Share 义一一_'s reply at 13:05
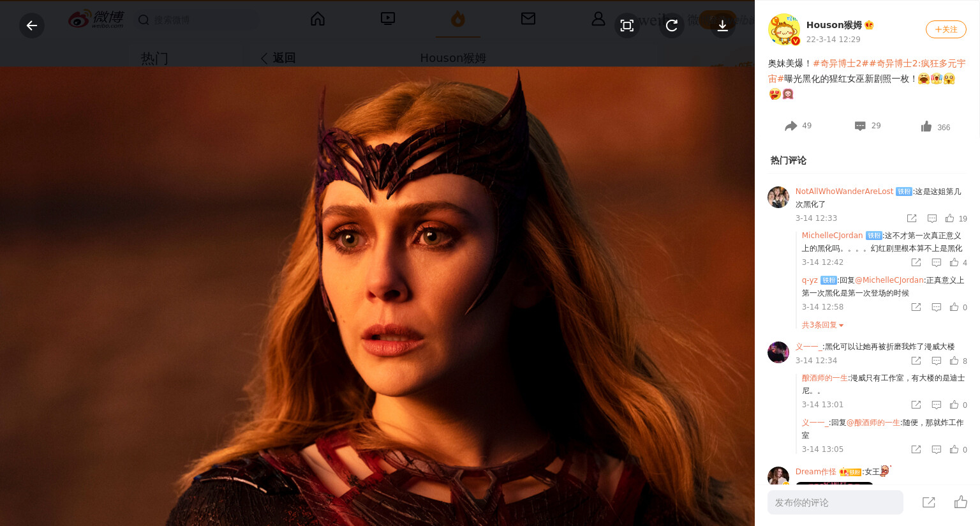The width and height of the screenshot is (980, 526). (916, 449)
